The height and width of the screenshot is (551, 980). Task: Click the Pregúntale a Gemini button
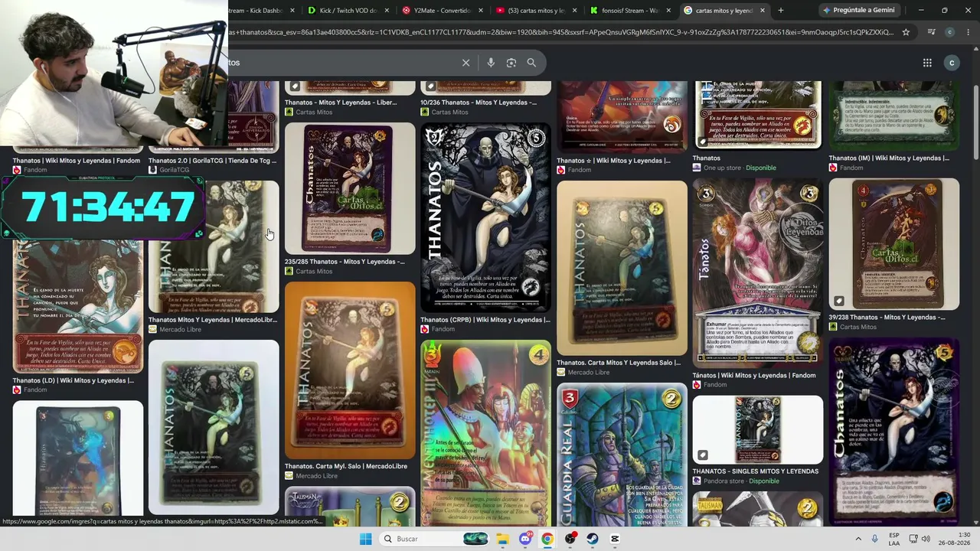[x=858, y=11]
